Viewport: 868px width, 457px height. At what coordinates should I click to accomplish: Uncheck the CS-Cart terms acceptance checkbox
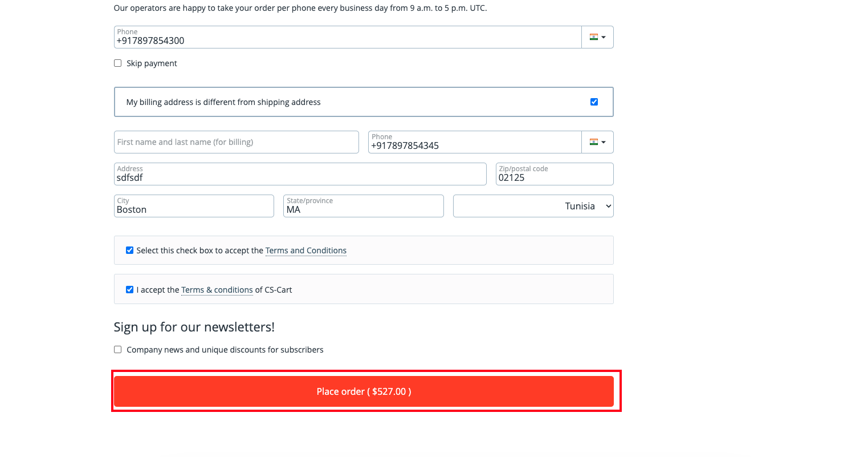point(130,290)
